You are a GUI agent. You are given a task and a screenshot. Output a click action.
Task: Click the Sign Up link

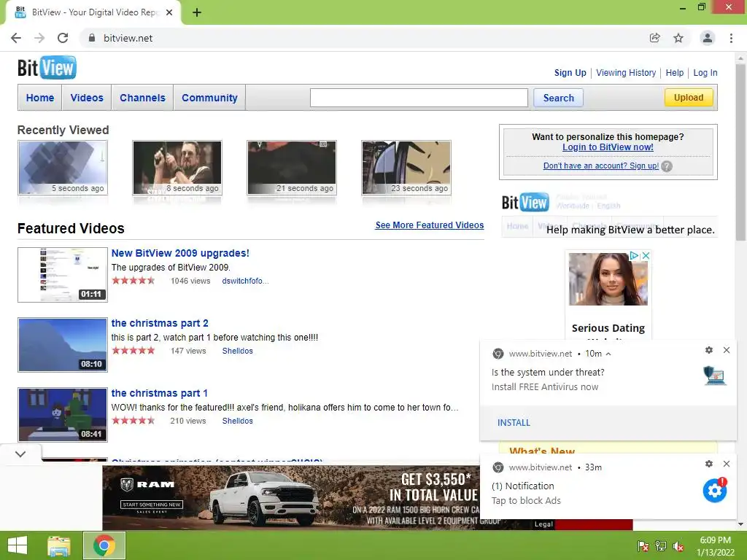pos(570,73)
